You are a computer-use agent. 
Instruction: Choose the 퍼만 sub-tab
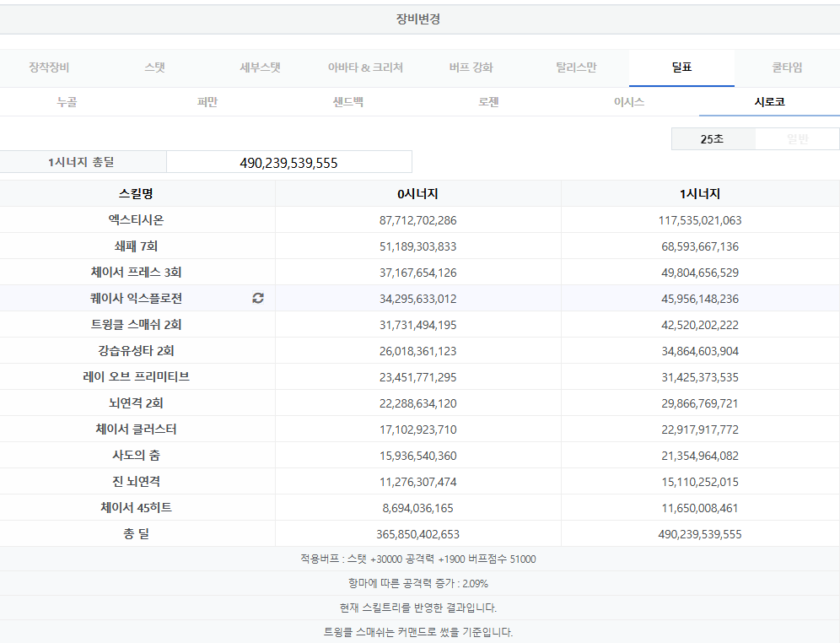(207, 102)
